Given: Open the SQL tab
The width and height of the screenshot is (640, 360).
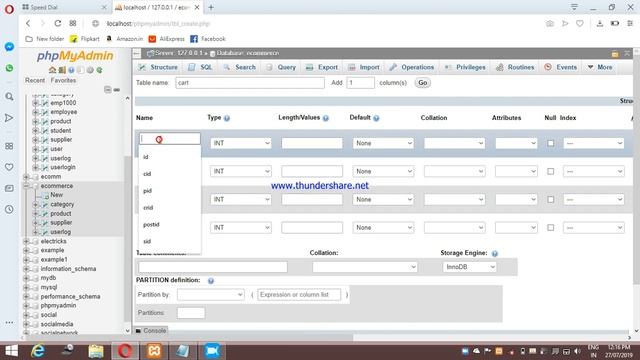Looking at the screenshot, I should [200, 67].
